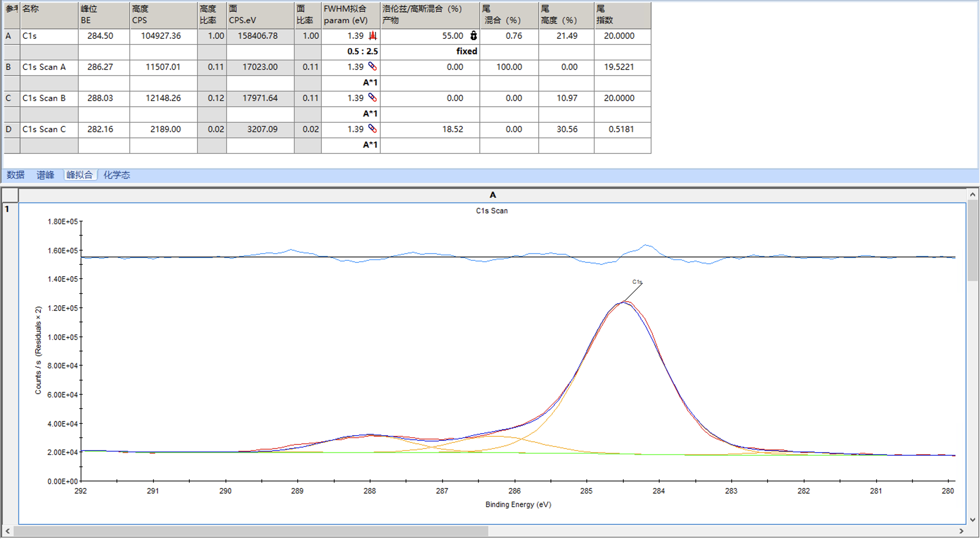Click the right arrow on horizontal scrollbar
Image resolution: width=980 pixels, height=539 pixels.
(961, 531)
